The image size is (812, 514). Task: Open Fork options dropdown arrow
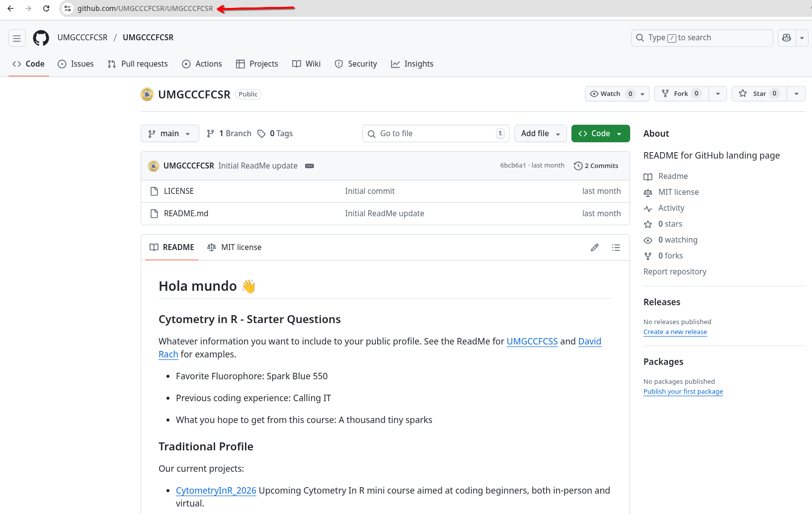coord(718,93)
